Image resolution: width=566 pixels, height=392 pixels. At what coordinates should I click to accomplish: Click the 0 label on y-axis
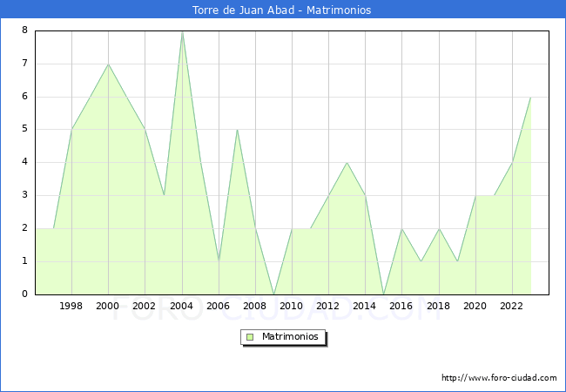point(24,294)
